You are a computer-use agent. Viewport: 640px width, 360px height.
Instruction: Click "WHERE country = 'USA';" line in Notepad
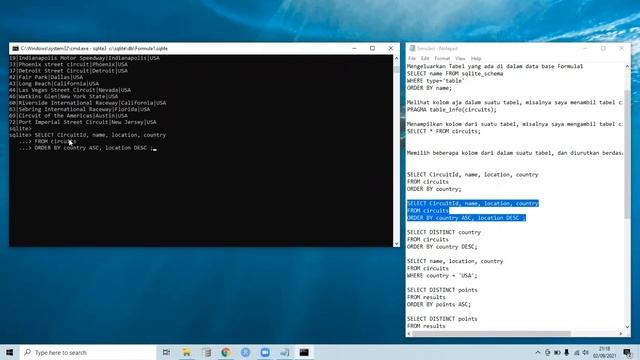[x=442, y=276]
